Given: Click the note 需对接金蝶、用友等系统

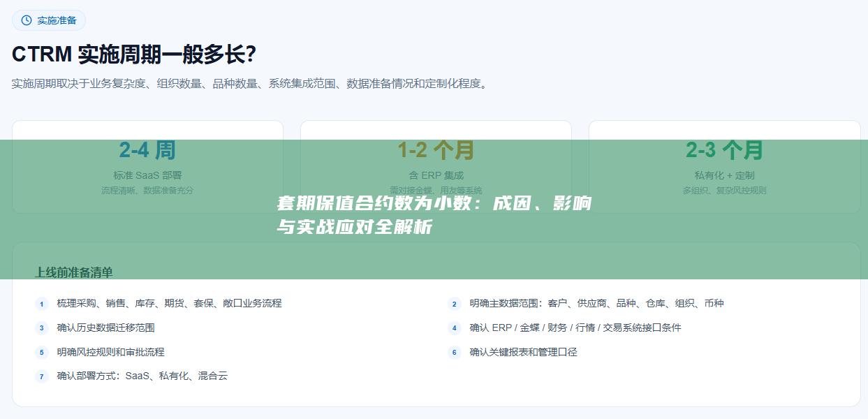Looking at the screenshot, I should click(x=436, y=190).
